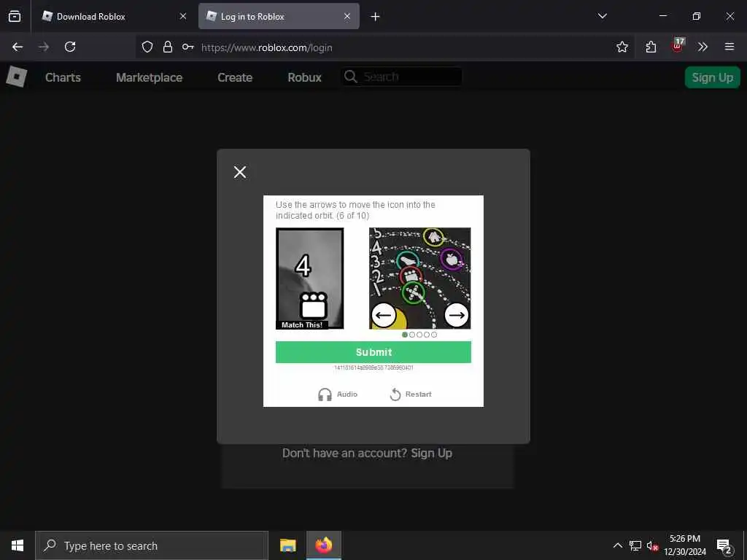Select the first progress dot under the puzzle
This screenshot has width=747, height=560.
tap(404, 335)
